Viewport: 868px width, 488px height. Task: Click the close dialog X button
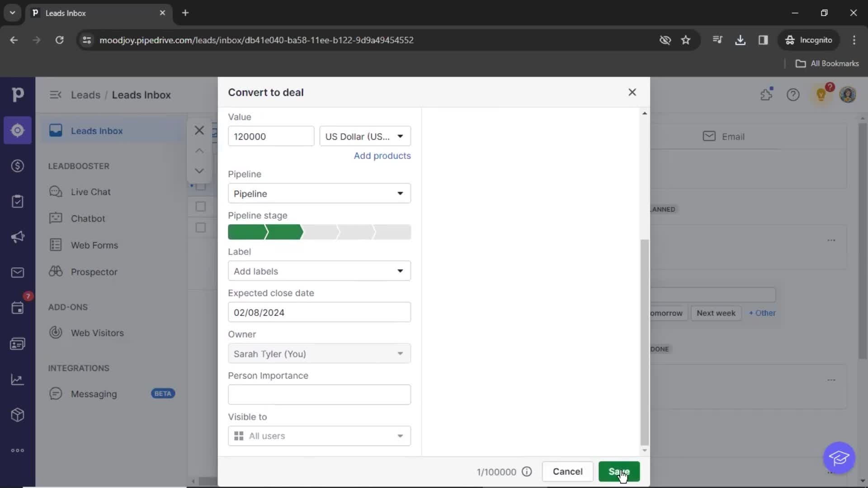click(632, 92)
